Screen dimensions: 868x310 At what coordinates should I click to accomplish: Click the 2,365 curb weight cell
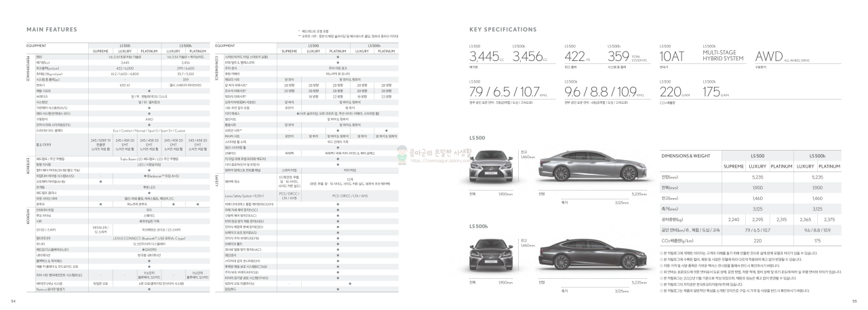pos(806,219)
